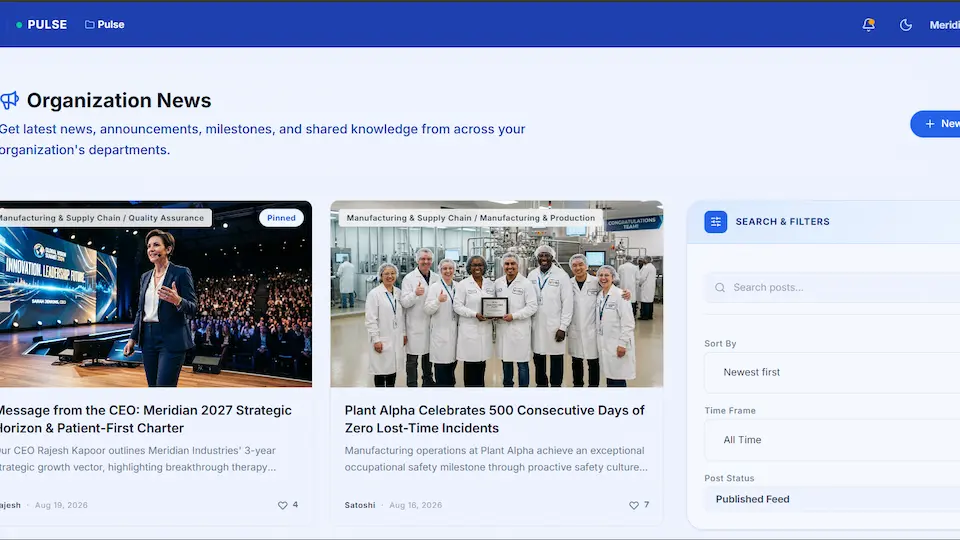This screenshot has height=540, width=960.
Task: Open the Plant Alpha team photo thumbnail
Action: (x=497, y=294)
